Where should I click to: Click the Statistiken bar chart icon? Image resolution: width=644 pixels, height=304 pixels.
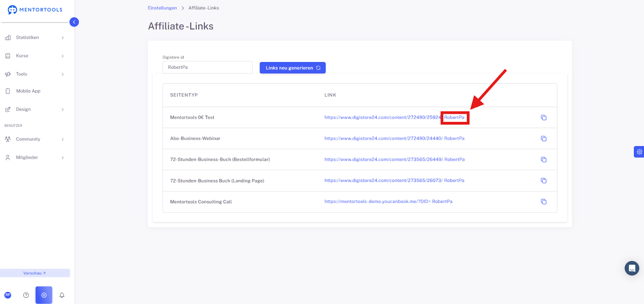tap(8, 37)
